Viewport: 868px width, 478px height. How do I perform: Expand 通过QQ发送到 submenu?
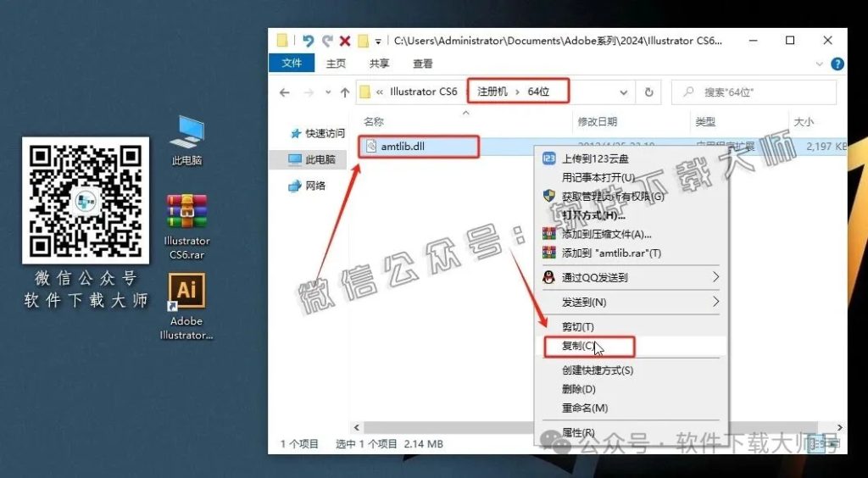click(x=631, y=278)
